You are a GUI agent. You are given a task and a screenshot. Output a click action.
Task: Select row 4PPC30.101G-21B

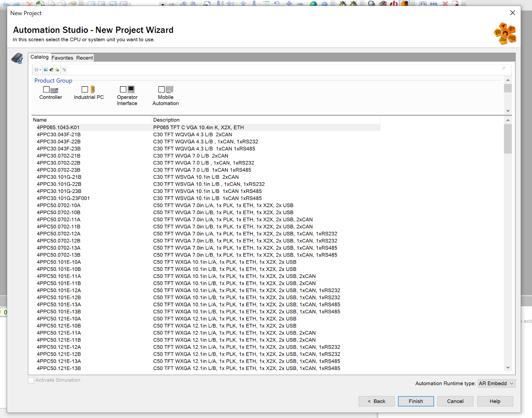coord(206,177)
